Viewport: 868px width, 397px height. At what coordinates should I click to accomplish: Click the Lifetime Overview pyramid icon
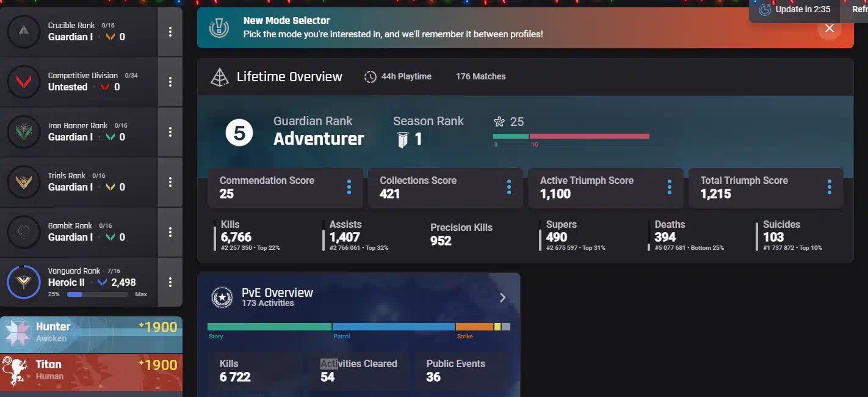coord(219,77)
